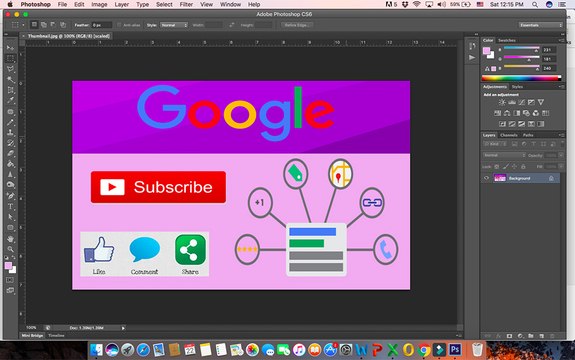Select the History Brush tool

(10, 143)
